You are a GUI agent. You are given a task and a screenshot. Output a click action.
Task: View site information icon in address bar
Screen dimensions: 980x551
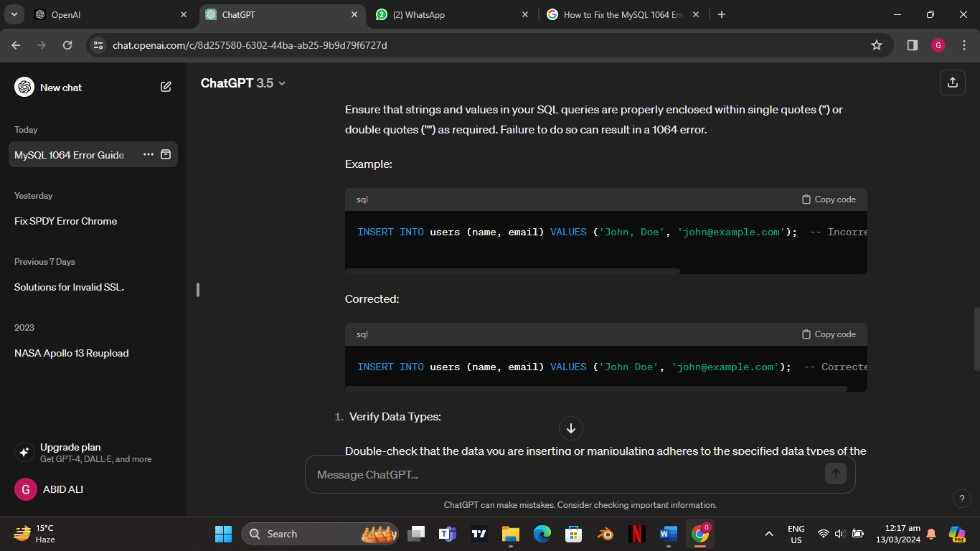point(98,45)
